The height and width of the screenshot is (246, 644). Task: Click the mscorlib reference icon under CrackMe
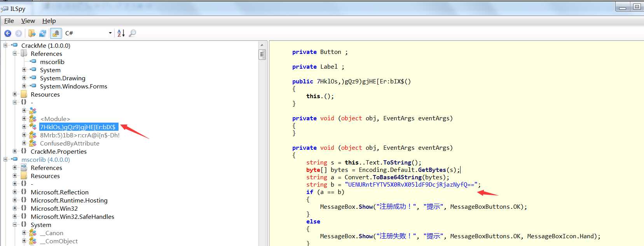(33, 62)
